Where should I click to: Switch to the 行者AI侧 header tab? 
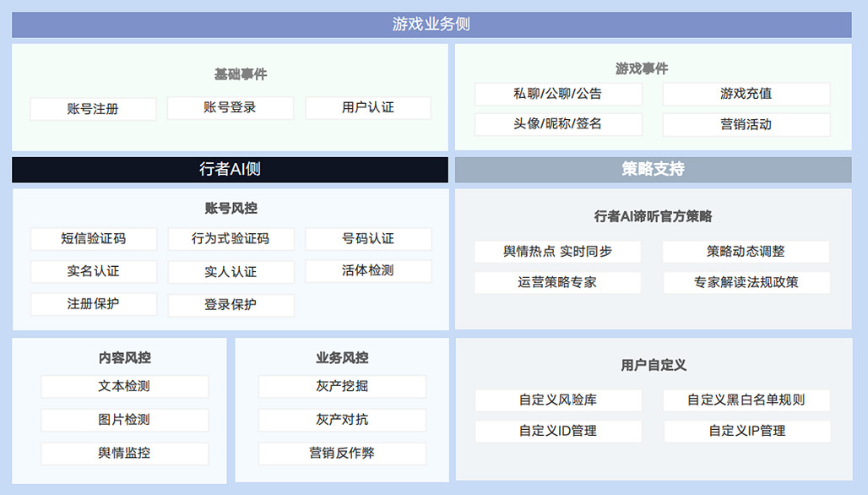tap(230, 169)
